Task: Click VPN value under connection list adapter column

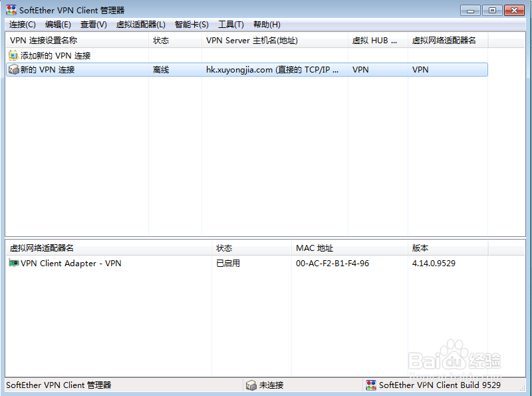Action: point(420,70)
